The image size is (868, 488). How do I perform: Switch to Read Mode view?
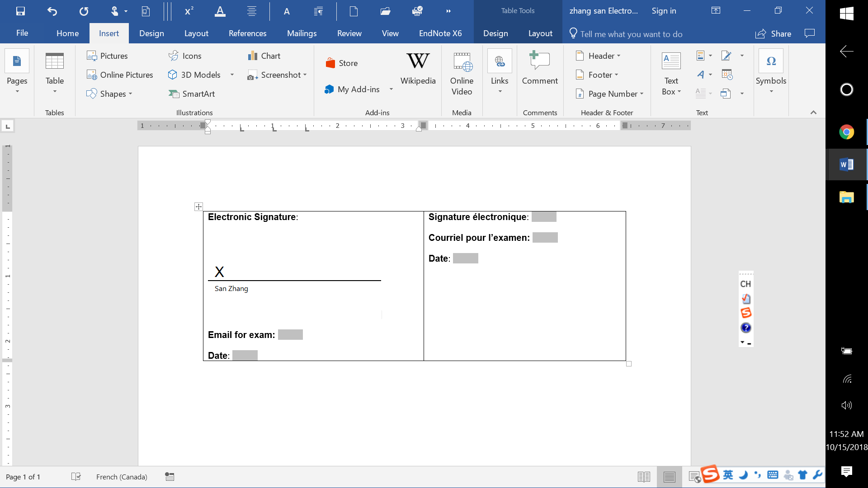click(x=644, y=477)
